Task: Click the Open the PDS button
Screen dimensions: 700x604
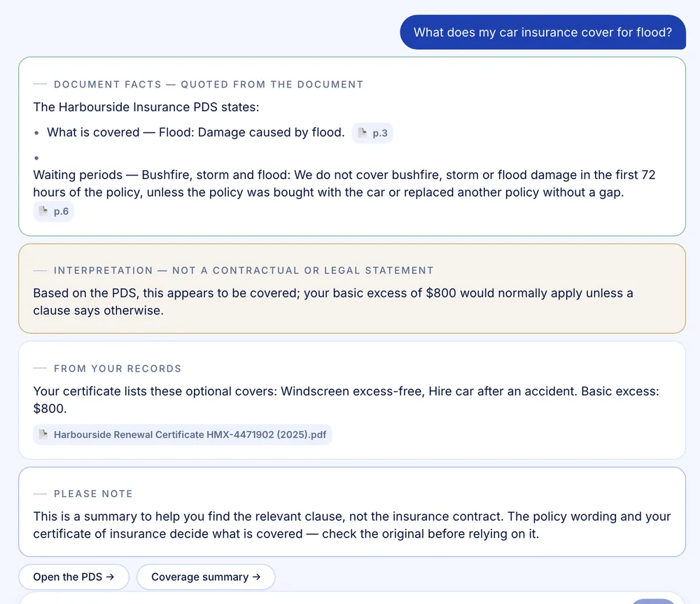Action: [x=73, y=577]
